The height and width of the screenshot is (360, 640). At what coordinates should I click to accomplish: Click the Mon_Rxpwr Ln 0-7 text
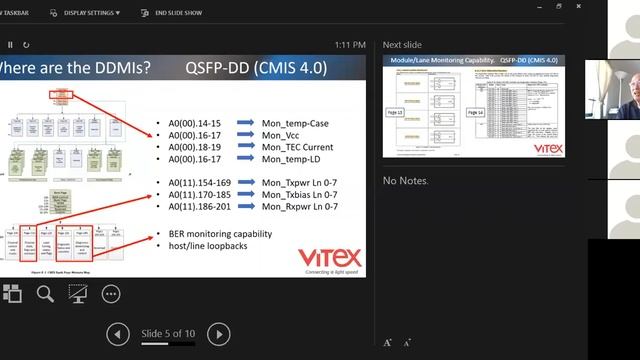point(300,207)
